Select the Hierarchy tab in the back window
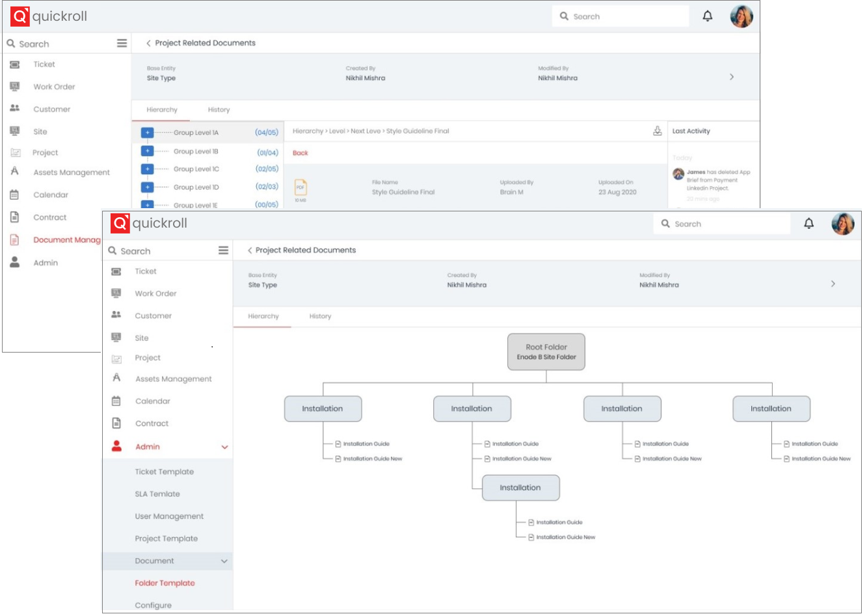Viewport: 867px width, 616px height. [x=162, y=110]
